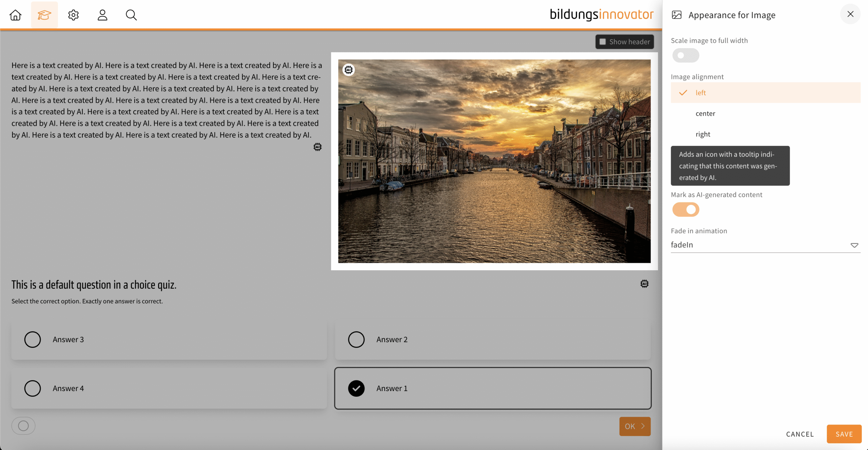Choose left image alignment option
This screenshot has width=868, height=450.
pyautogui.click(x=701, y=93)
